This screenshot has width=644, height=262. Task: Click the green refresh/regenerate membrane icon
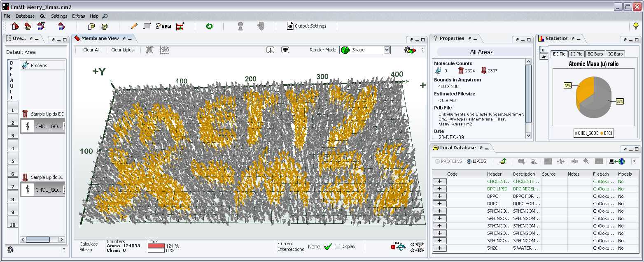coord(209,26)
